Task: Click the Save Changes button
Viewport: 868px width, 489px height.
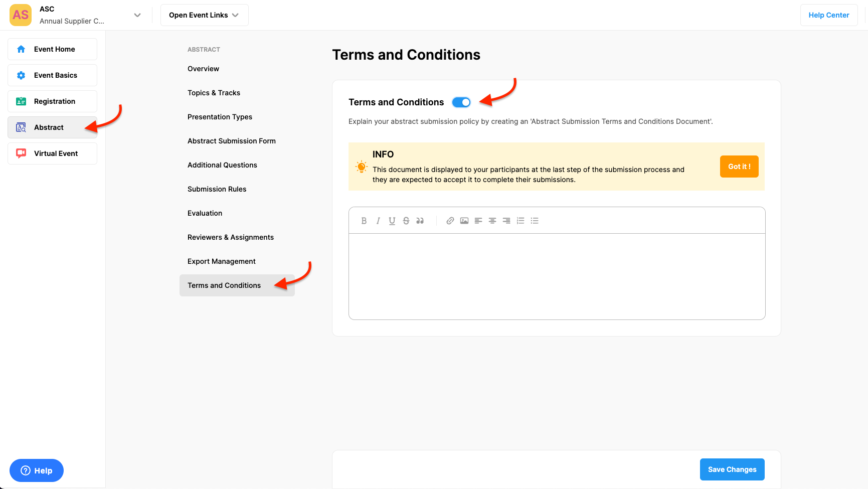Action: 732,469
